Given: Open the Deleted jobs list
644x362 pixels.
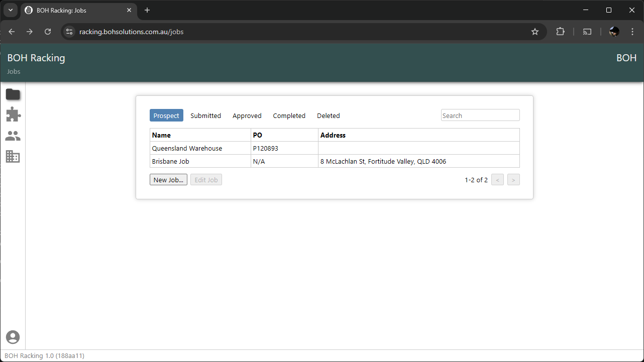Looking at the screenshot, I should (328, 115).
